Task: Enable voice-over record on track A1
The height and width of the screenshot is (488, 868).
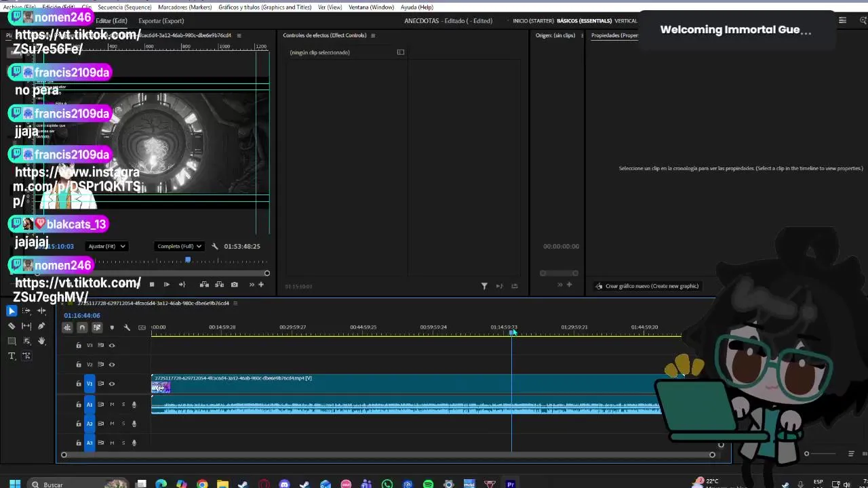Action: (x=134, y=405)
